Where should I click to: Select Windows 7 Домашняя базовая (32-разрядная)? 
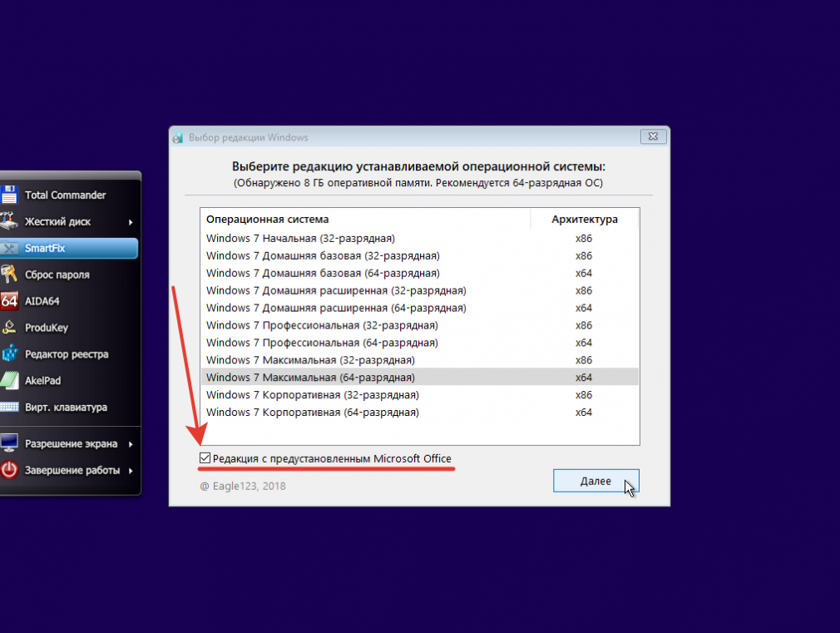point(420,255)
